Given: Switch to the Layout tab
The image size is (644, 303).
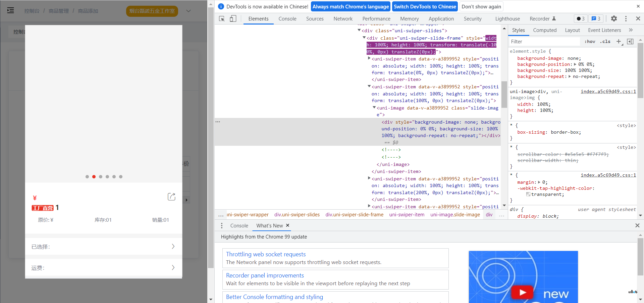Looking at the screenshot, I should (572, 30).
